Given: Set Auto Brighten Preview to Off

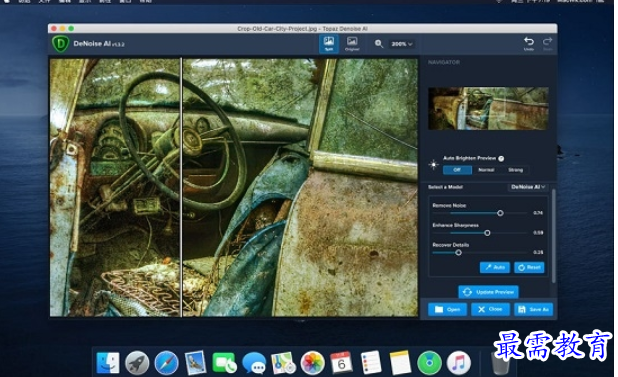Looking at the screenshot, I should 457,170.
